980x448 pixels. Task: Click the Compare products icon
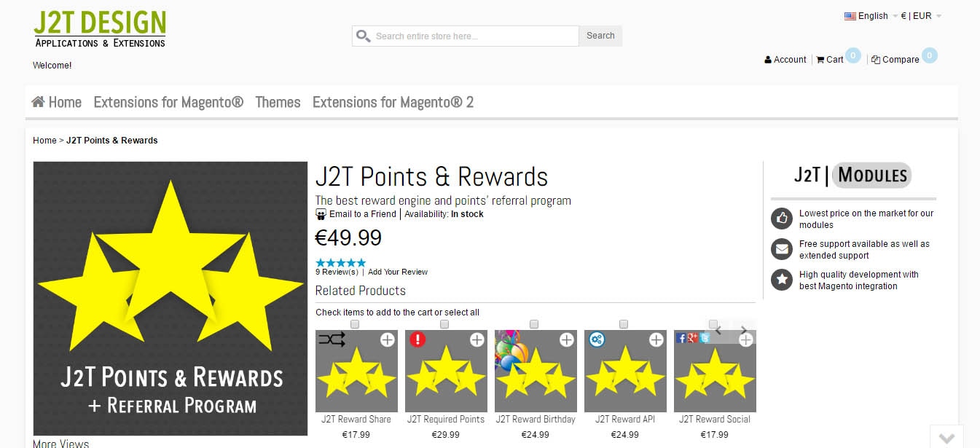pyautogui.click(x=876, y=60)
